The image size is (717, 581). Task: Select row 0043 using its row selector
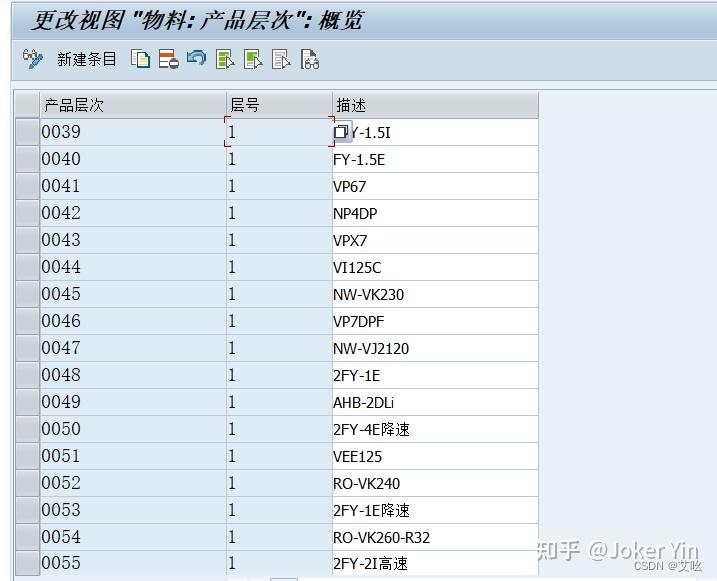click(x=27, y=240)
